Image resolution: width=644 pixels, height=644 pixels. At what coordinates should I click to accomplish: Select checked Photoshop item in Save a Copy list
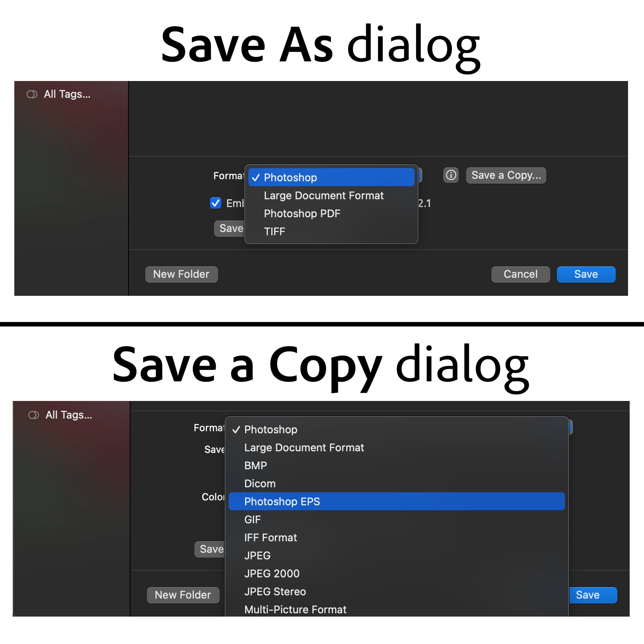click(x=397, y=430)
